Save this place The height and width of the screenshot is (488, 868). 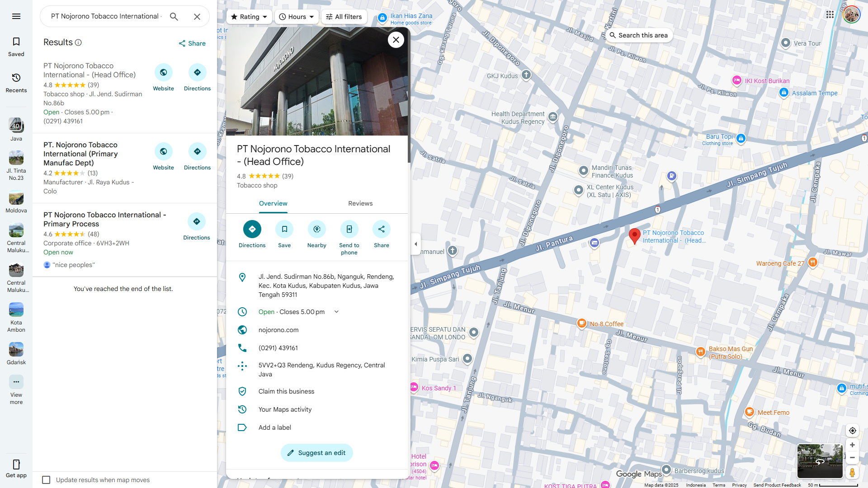point(284,235)
